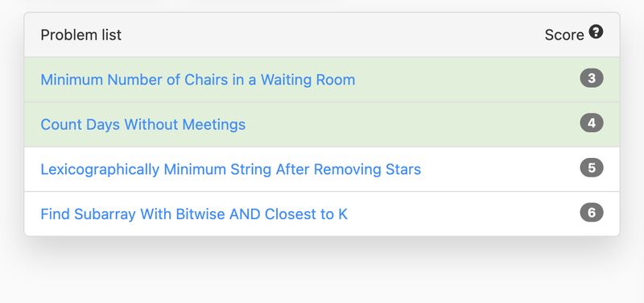Click the score badge showing 6
Image resolution: width=644 pixels, height=303 pixels.
pyautogui.click(x=592, y=213)
